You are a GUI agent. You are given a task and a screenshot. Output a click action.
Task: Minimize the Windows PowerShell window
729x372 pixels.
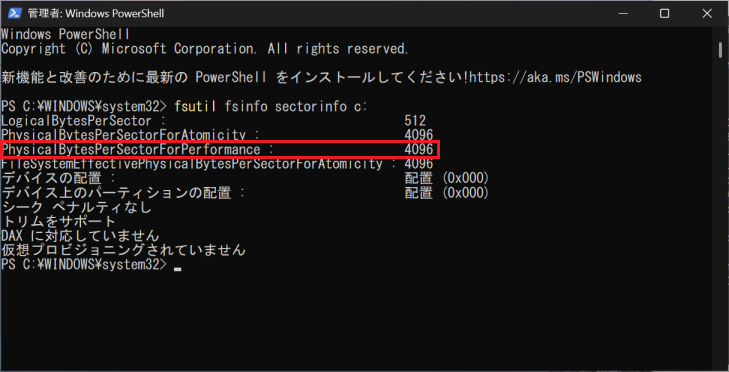[623, 13]
